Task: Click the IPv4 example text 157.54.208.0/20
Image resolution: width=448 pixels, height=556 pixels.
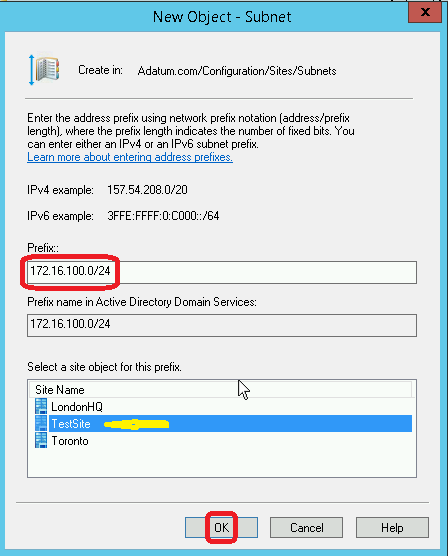Action: point(147,190)
